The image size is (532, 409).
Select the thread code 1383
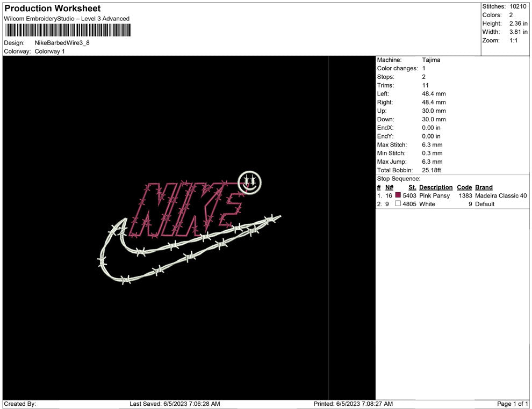click(x=465, y=195)
